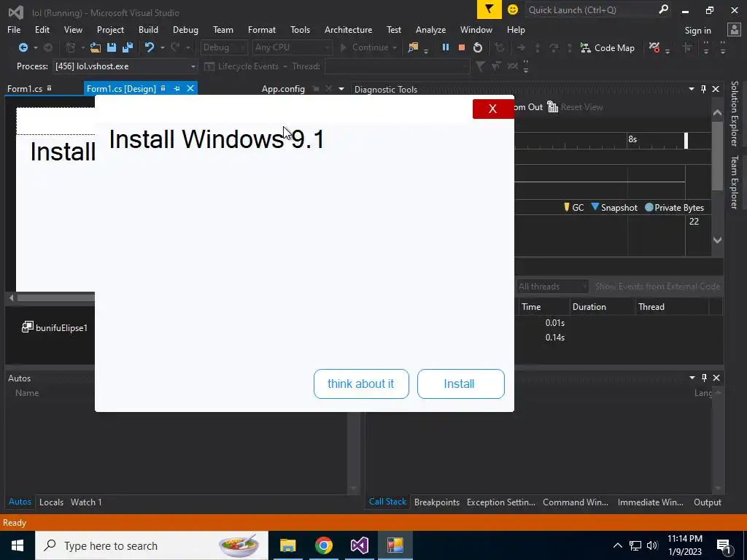Click the Save All icon

127,47
